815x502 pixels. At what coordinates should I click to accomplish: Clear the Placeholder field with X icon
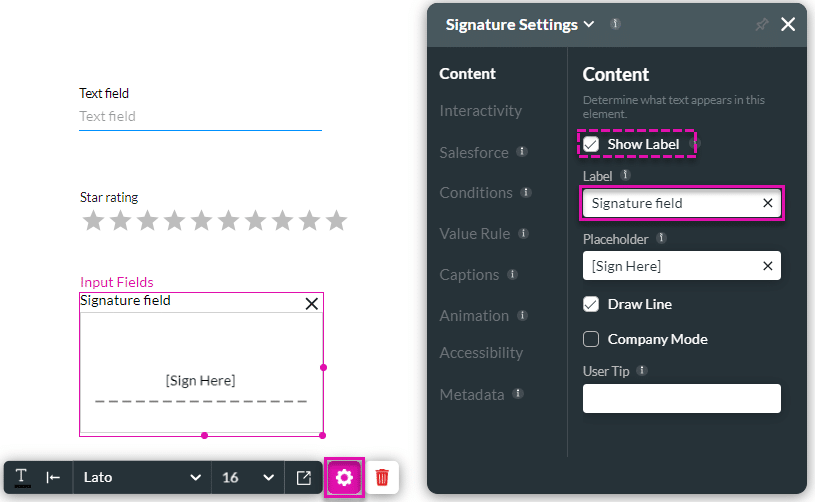[x=767, y=266]
